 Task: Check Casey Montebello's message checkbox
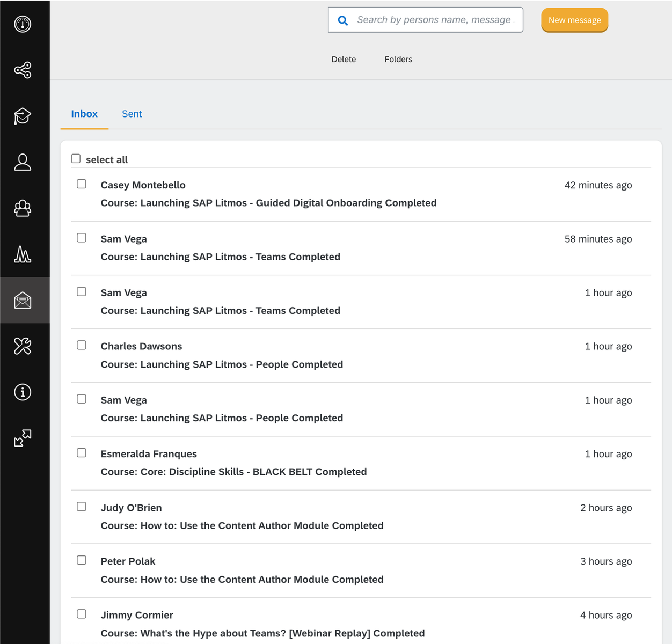(81, 184)
